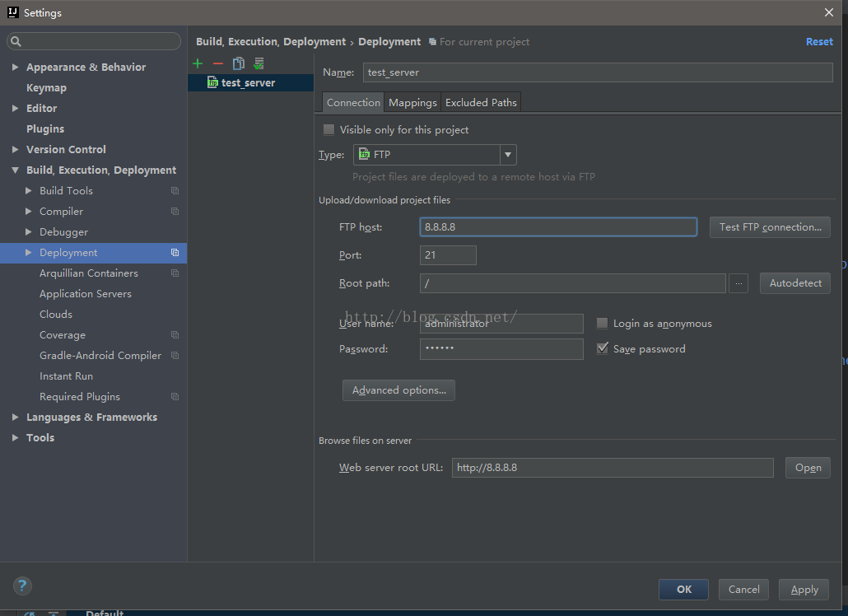Viewport: 848px width, 616px height.
Task: Click the Autodetect root path button
Action: [x=795, y=283]
